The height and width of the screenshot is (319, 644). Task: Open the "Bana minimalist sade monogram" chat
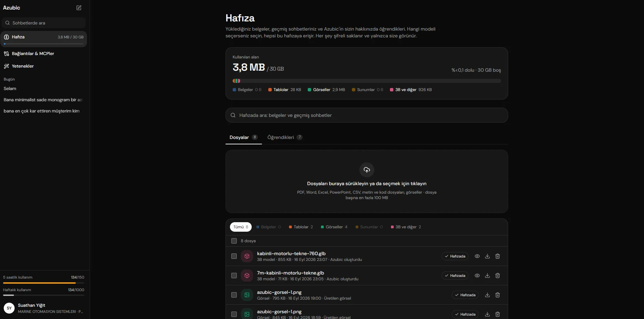(x=43, y=100)
